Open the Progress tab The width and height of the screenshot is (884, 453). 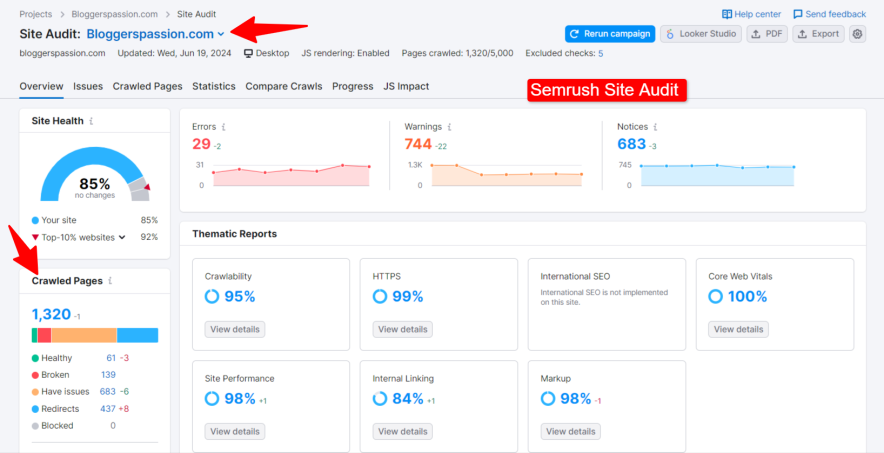point(352,86)
